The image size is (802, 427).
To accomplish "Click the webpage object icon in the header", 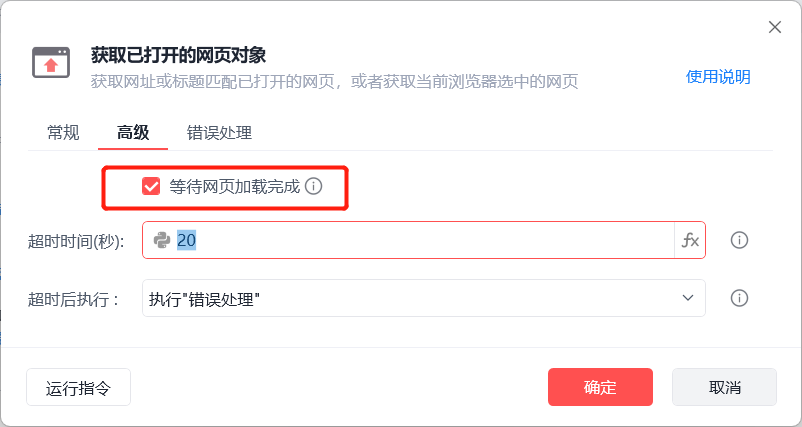I will 51,63.
